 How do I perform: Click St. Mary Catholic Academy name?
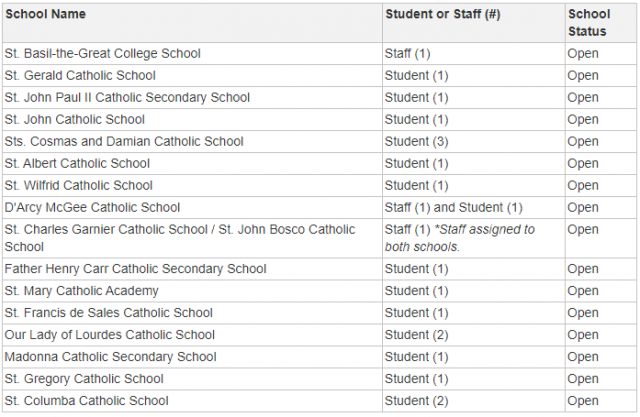(x=81, y=291)
